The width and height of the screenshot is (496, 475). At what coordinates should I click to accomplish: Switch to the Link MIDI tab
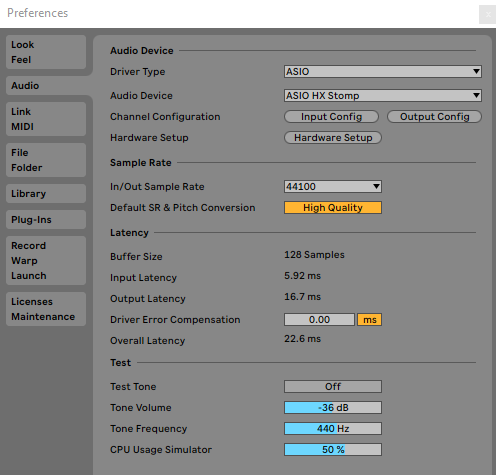click(46, 119)
